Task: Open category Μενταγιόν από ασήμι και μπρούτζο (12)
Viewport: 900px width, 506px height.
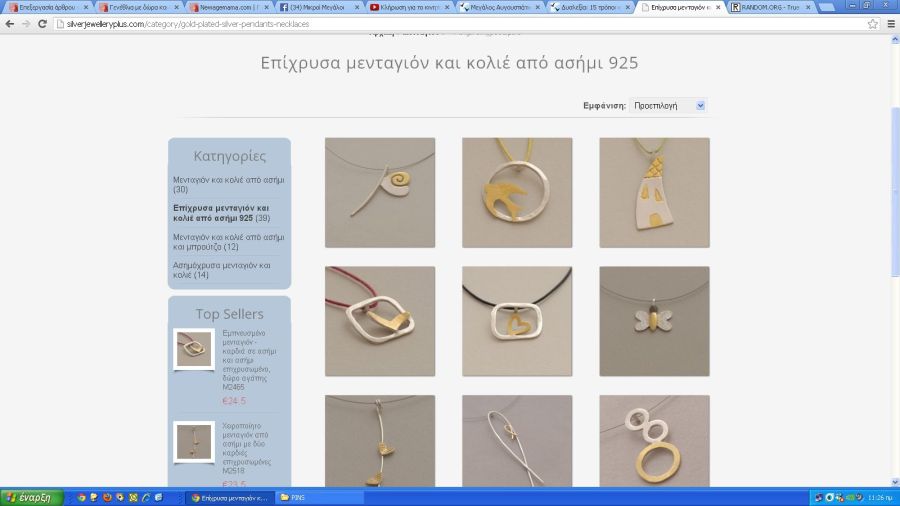Action: pos(228,242)
